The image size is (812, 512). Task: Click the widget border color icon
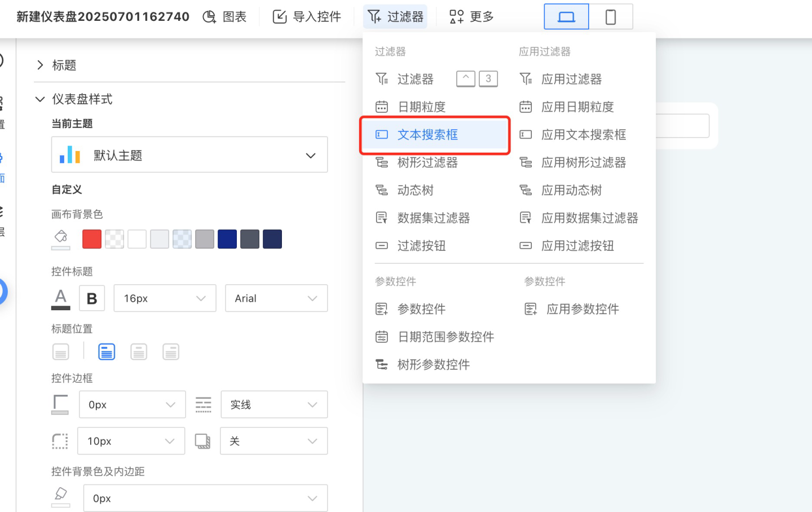point(60,404)
